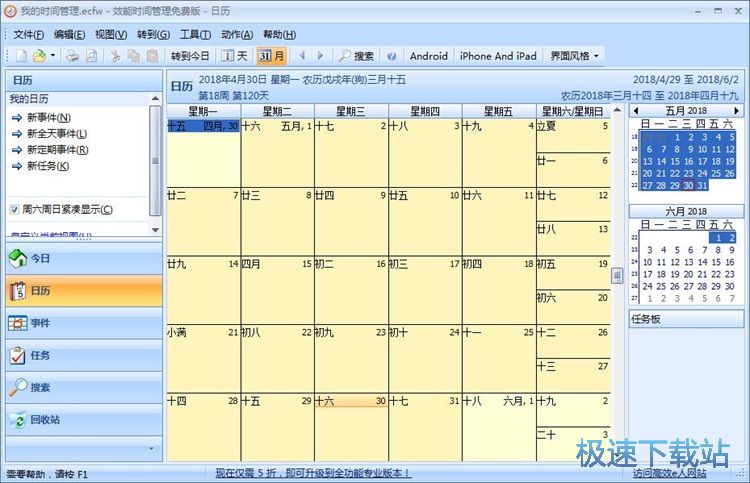Open 今日 in the navigation pane
The image size is (750, 483).
(84, 259)
